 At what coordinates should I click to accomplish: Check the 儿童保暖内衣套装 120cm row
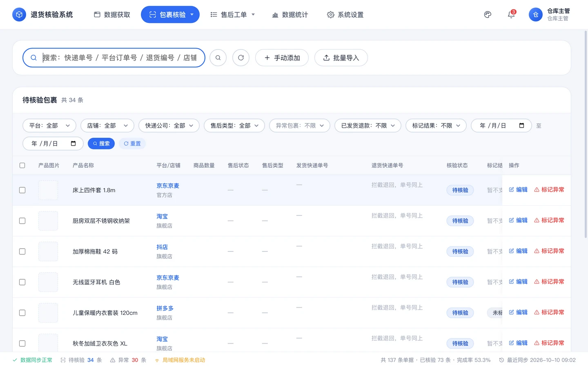click(x=22, y=313)
